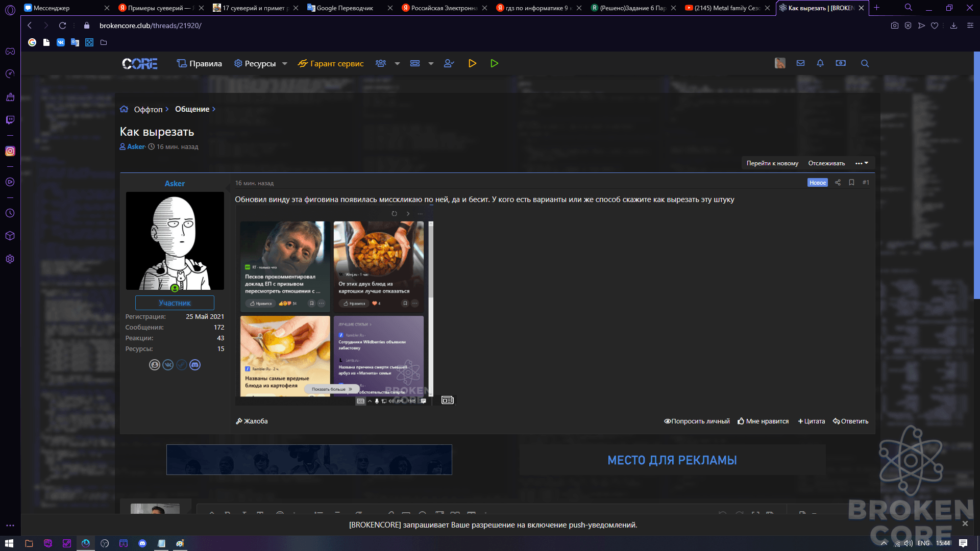980x551 pixels.
Task: Go to Оффтоп breadcrumb
Action: pyautogui.click(x=148, y=109)
